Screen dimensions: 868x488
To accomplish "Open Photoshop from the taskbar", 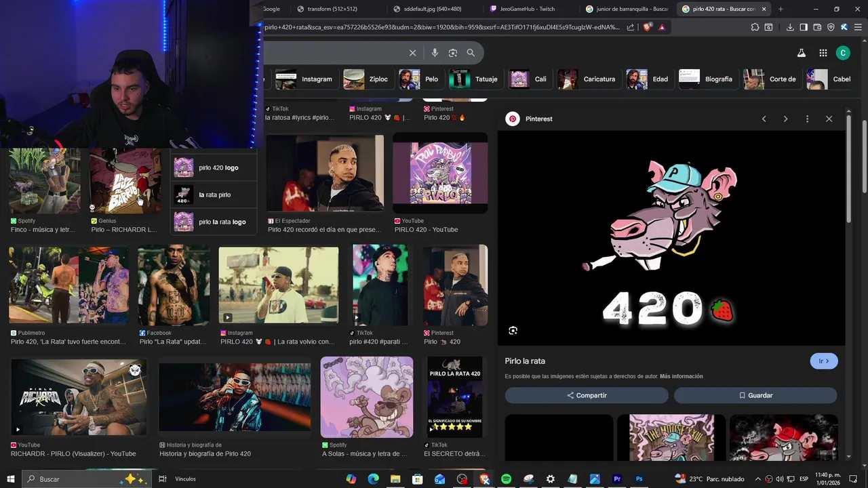I will (x=639, y=479).
